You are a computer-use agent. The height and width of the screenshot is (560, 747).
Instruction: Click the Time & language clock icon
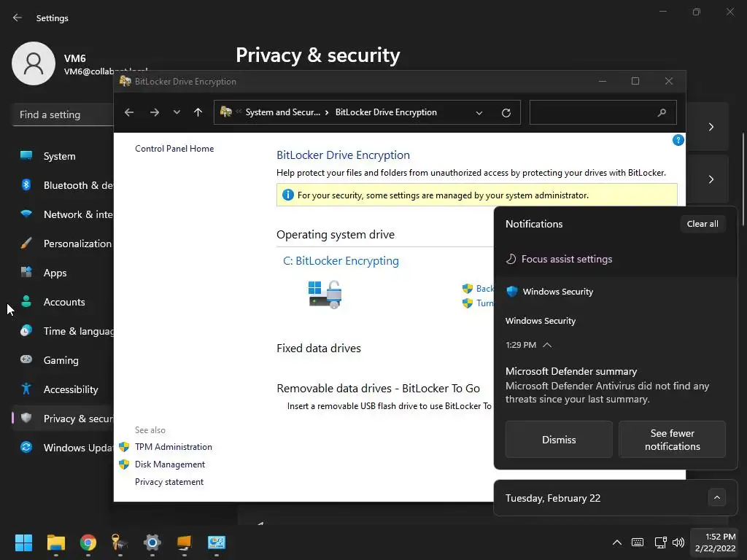pos(26,330)
